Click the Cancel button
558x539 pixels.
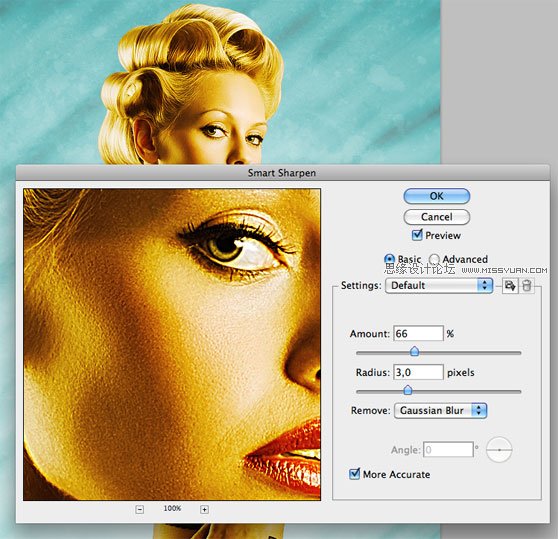[437, 217]
